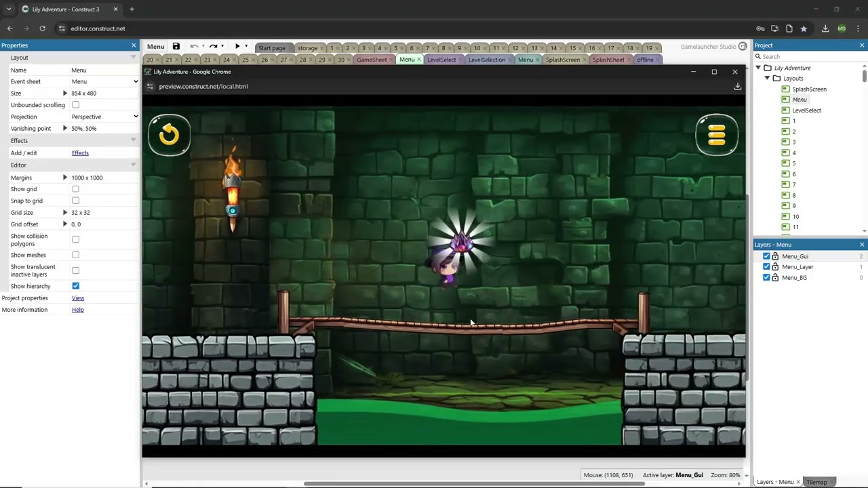
Task: Collapse the Editor properties section
Action: (133, 165)
